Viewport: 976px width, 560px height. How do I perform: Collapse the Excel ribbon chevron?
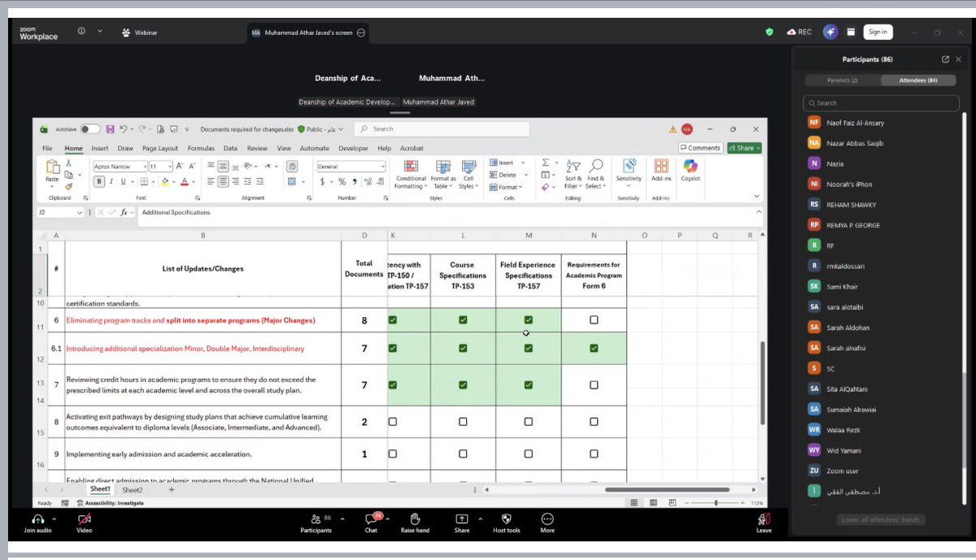point(757,196)
